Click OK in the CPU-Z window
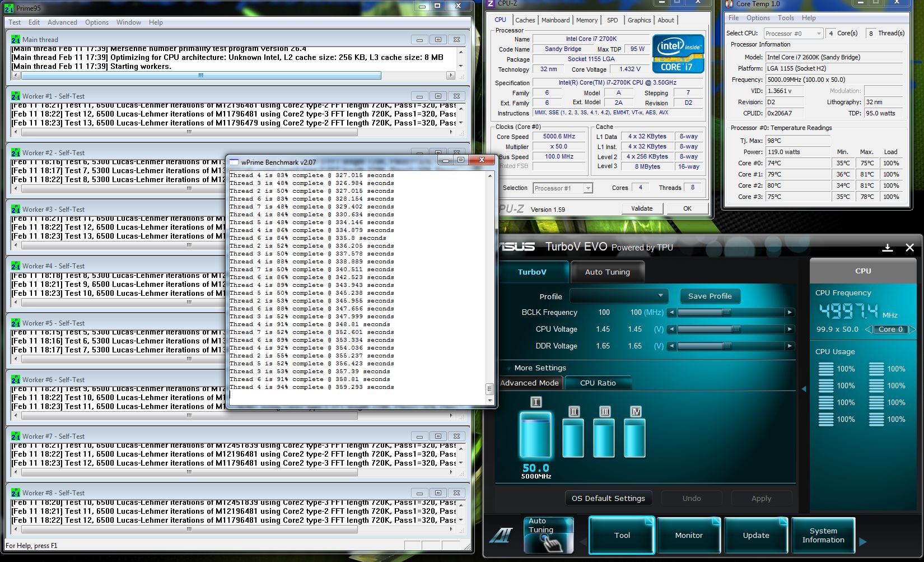This screenshot has height=562, width=924. pyautogui.click(x=687, y=208)
